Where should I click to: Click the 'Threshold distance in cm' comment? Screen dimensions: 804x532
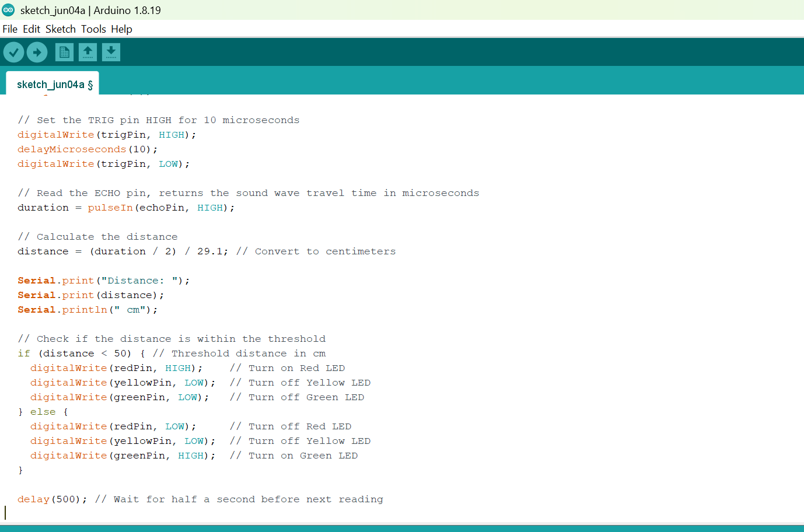click(239, 353)
